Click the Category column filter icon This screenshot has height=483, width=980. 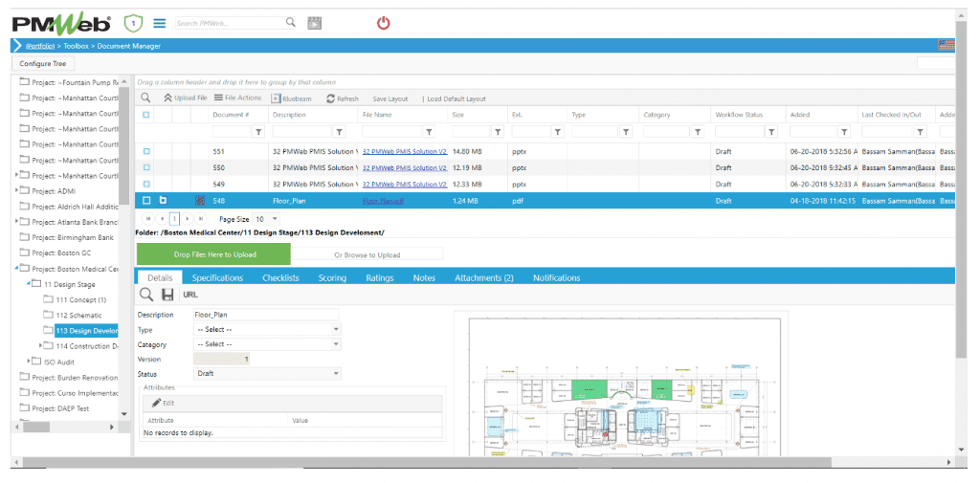(698, 132)
